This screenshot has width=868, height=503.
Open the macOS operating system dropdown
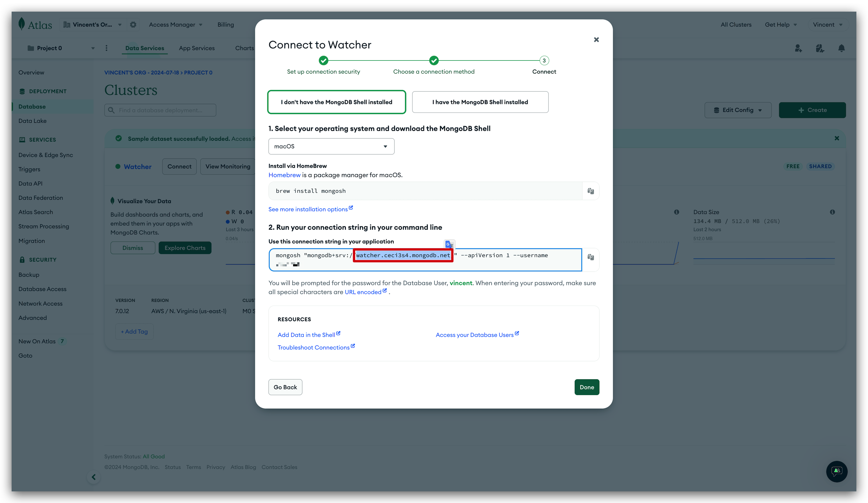tap(331, 147)
